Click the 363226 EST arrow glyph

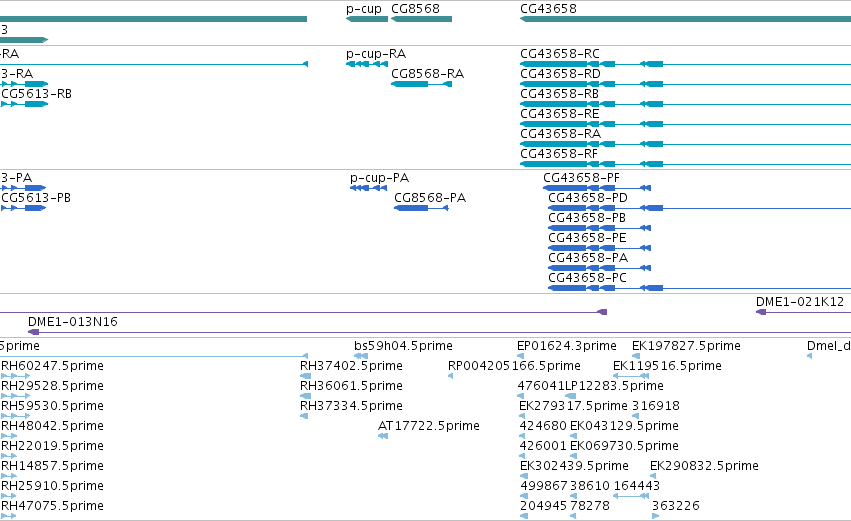pyautogui.click(x=655, y=516)
